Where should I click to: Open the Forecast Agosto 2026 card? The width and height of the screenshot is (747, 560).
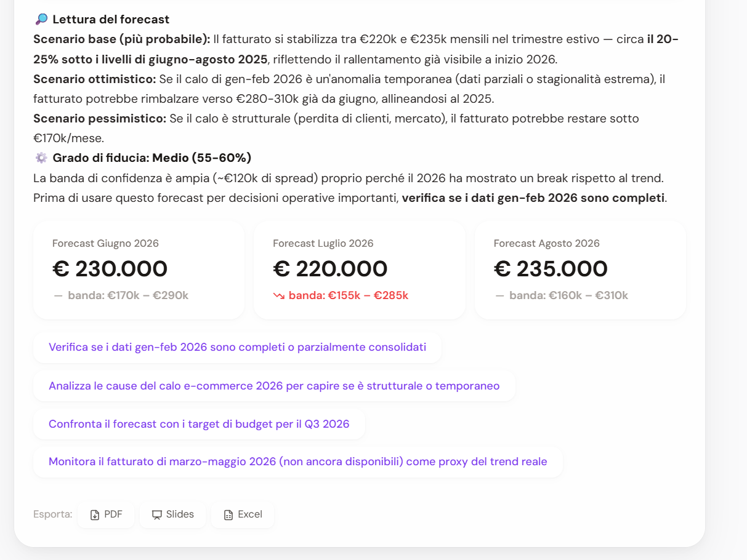580,270
